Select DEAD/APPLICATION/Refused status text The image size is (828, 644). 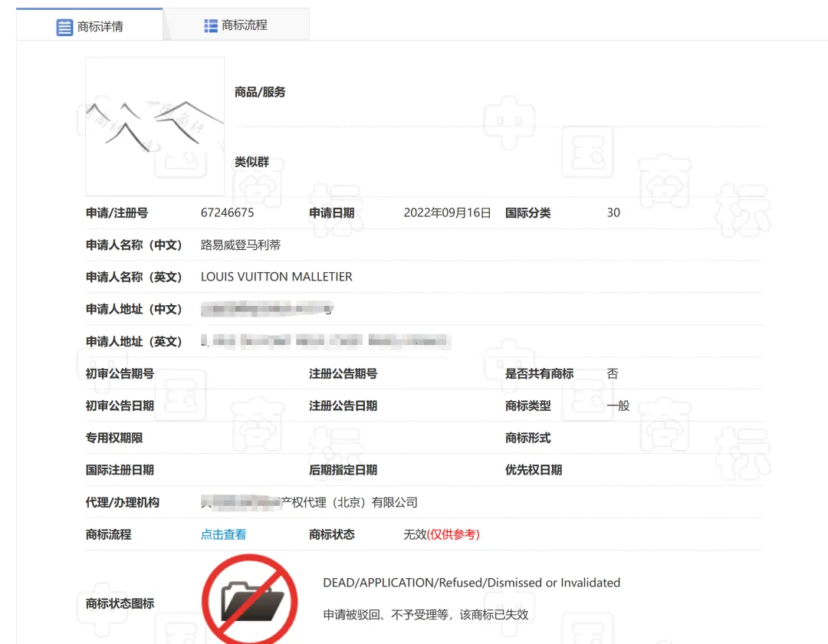pos(472,583)
